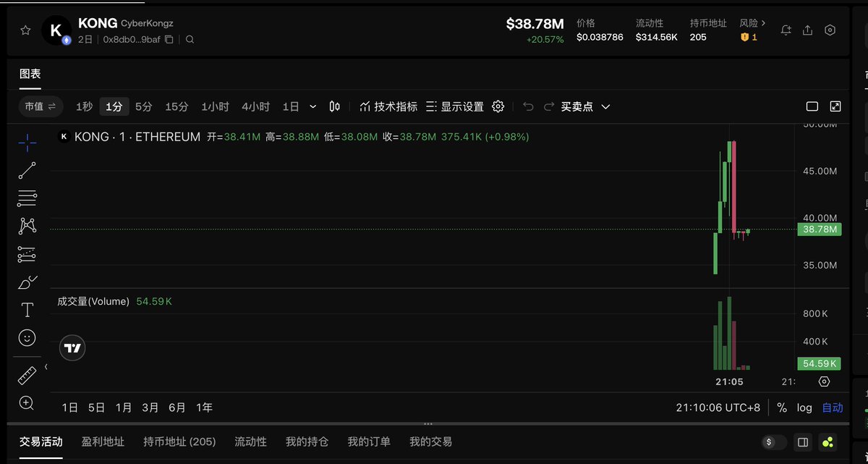The height and width of the screenshot is (464, 868).
Task: Undo the last chart action
Action: [528, 106]
